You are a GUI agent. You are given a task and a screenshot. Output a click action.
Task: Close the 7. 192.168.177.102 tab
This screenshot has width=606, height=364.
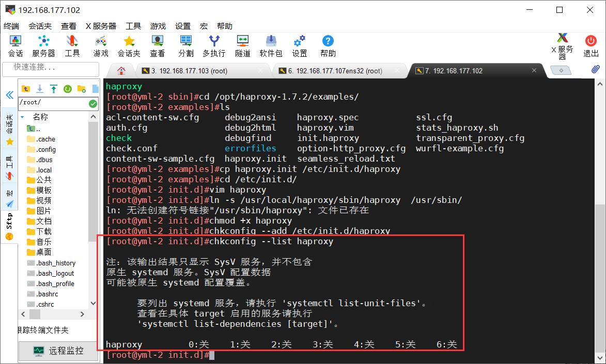pos(534,70)
